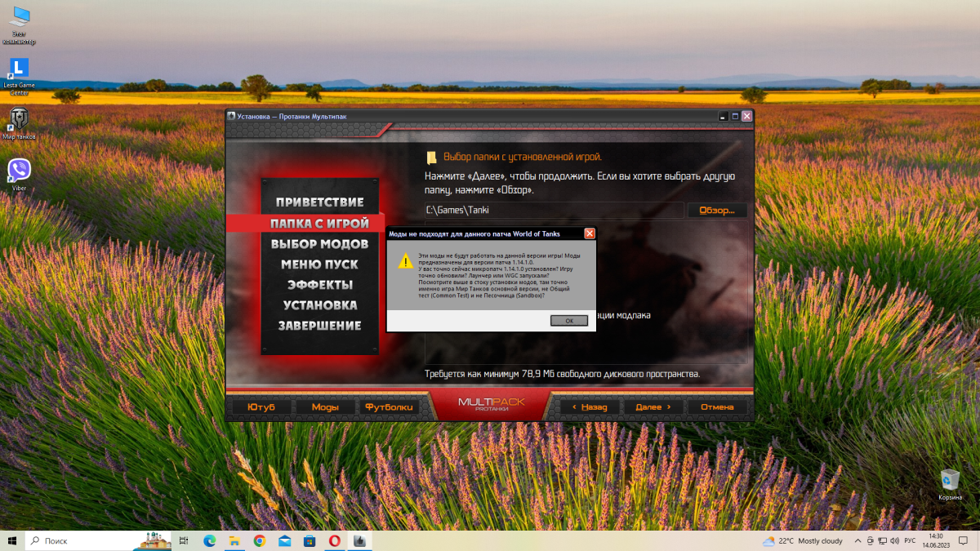980x551 pixels.
Task: Click the MULTIPACK Протанки logo
Action: 491,404
